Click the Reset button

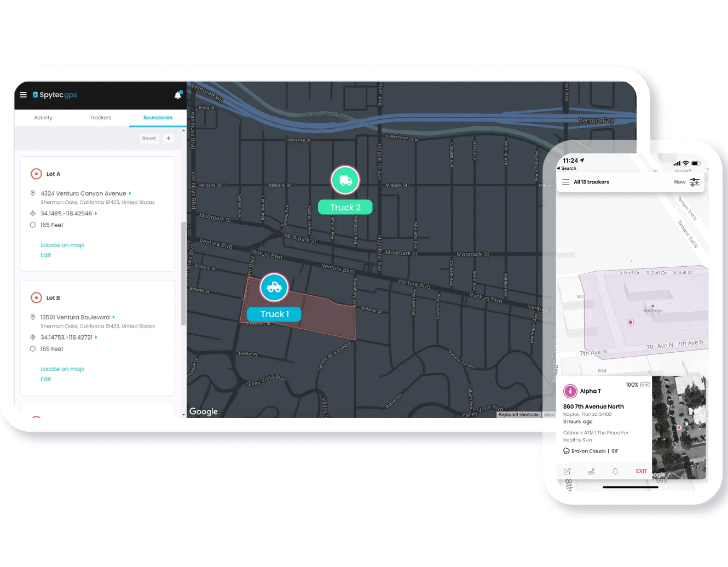[149, 139]
